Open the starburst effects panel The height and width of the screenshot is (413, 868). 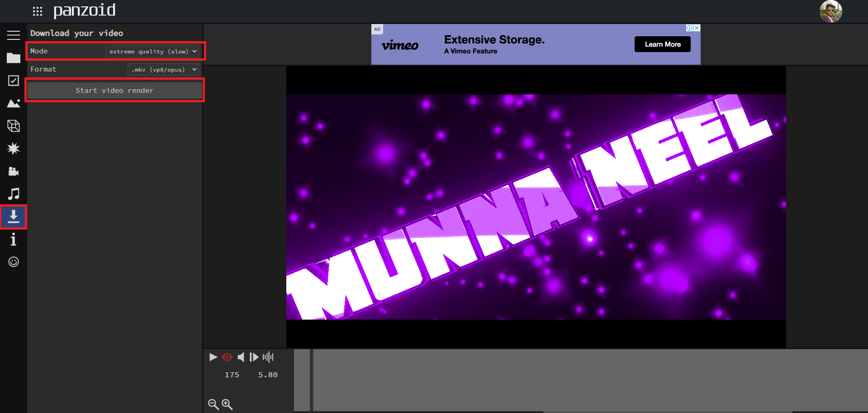pyautogui.click(x=14, y=149)
